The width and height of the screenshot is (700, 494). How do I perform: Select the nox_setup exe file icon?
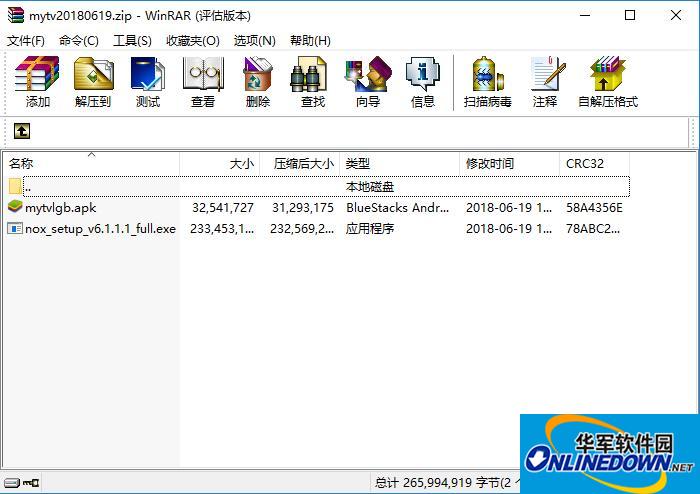tap(15, 228)
